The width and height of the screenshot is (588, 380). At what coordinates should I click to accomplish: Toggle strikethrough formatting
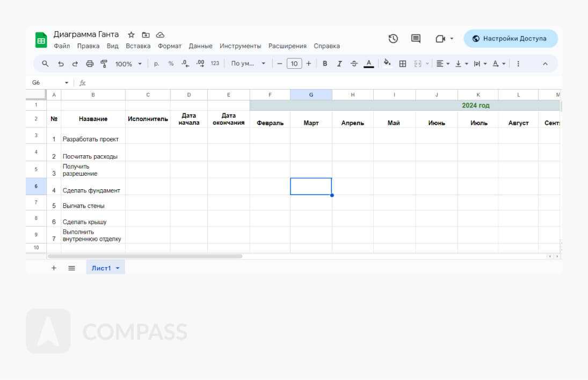coord(354,64)
